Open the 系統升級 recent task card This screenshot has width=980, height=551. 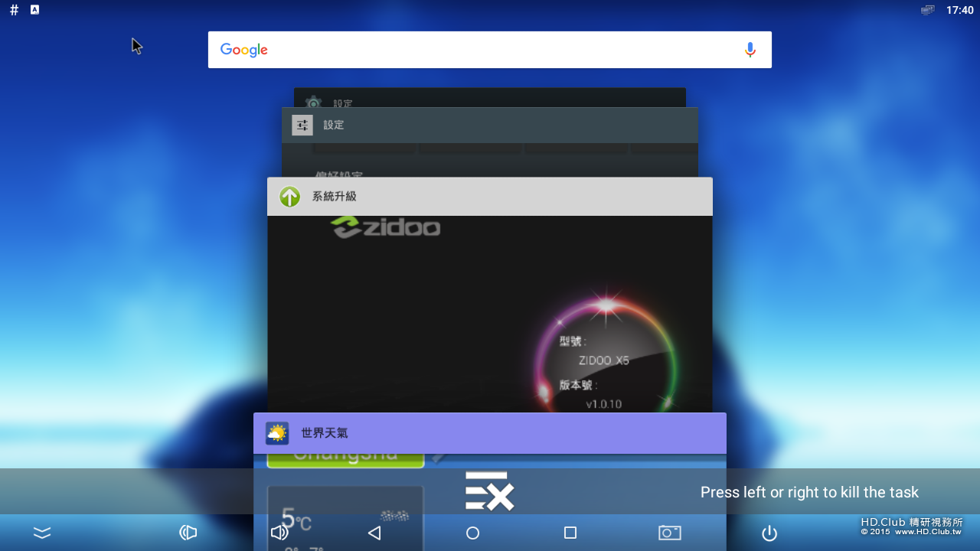[x=490, y=295]
